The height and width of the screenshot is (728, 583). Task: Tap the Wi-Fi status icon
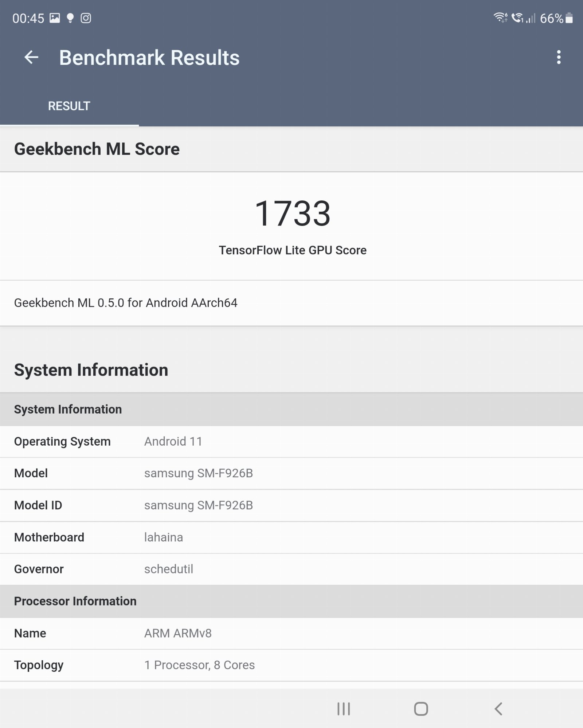tap(500, 17)
